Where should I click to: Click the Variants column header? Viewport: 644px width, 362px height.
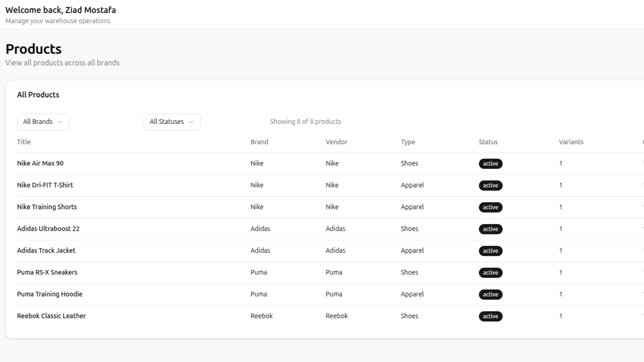pos(571,142)
